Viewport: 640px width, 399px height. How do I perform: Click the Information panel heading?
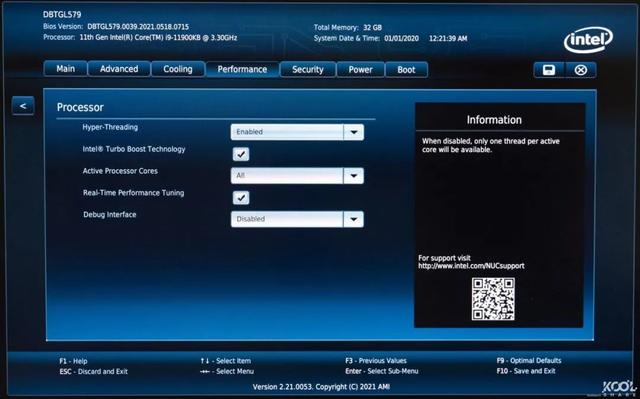(x=494, y=120)
